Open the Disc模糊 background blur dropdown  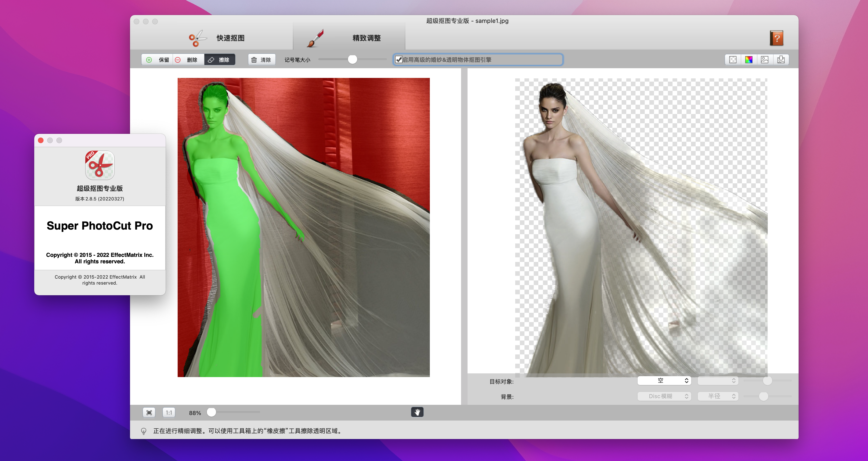[664, 396]
